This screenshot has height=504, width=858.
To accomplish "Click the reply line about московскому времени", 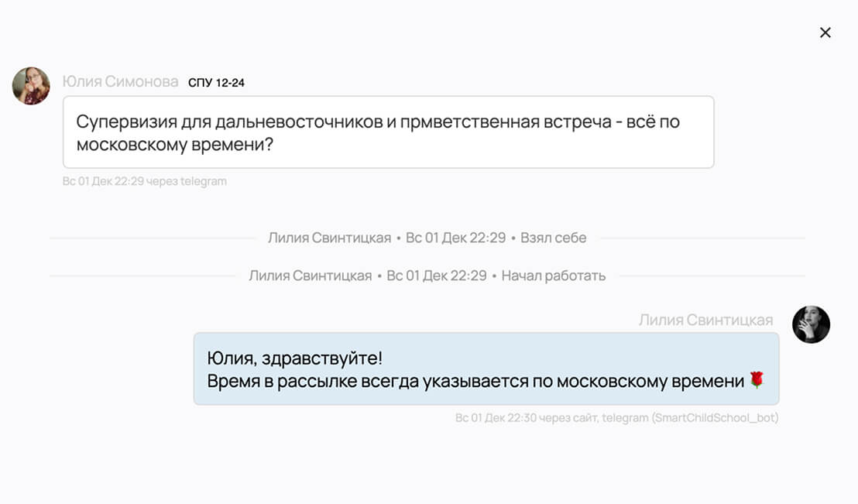I will 475,382.
